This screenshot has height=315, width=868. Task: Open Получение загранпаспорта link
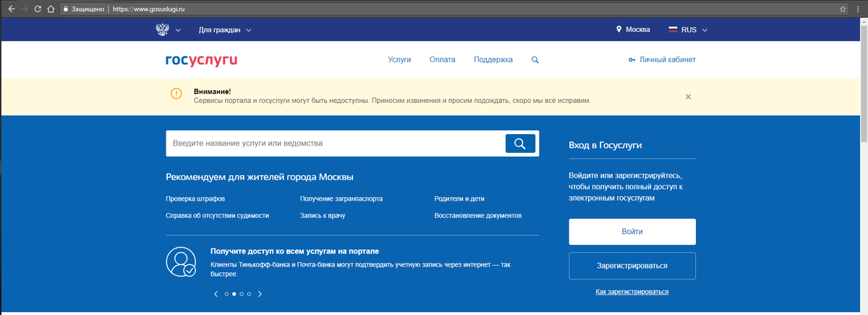341,198
